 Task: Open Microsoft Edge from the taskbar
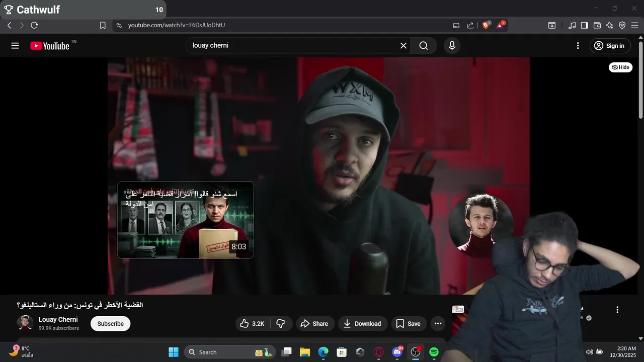click(324, 352)
